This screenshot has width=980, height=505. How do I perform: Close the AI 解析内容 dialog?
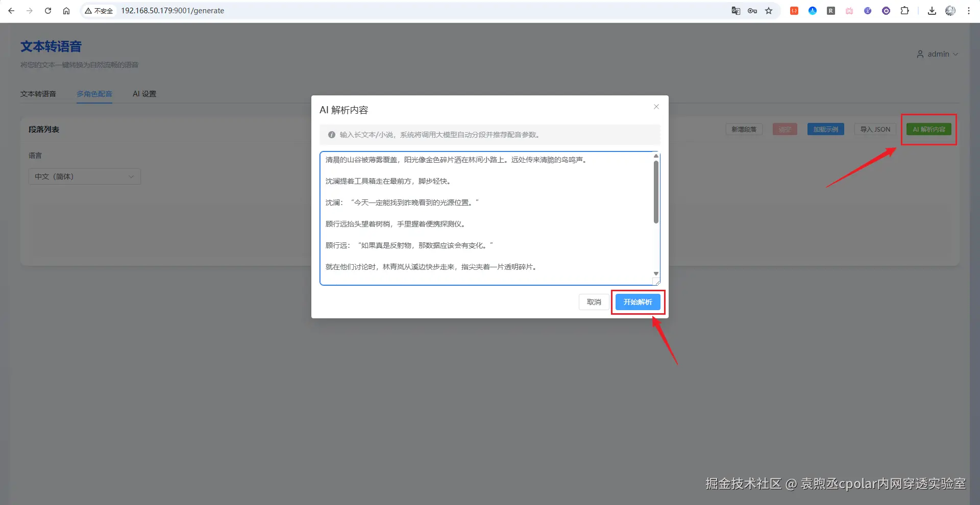click(656, 107)
